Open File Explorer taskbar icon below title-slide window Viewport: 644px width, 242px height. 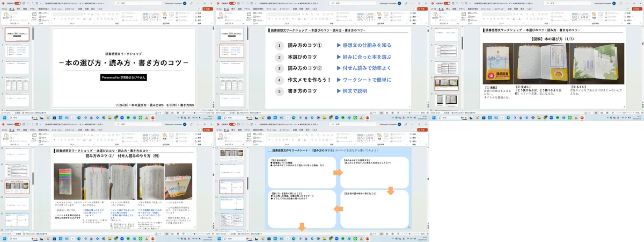click(x=109, y=118)
